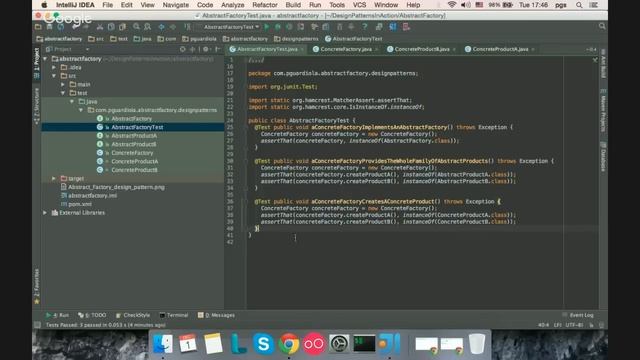The image size is (640, 360).
Task: Open the 6: TODO tool window button
Action: (92, 315)
